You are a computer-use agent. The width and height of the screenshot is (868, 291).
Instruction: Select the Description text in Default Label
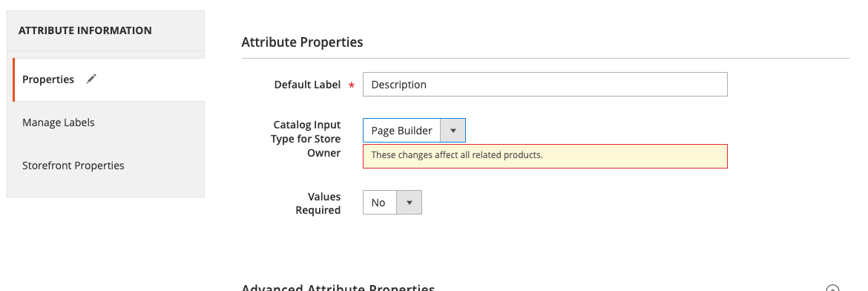click(x=398, y=85)
